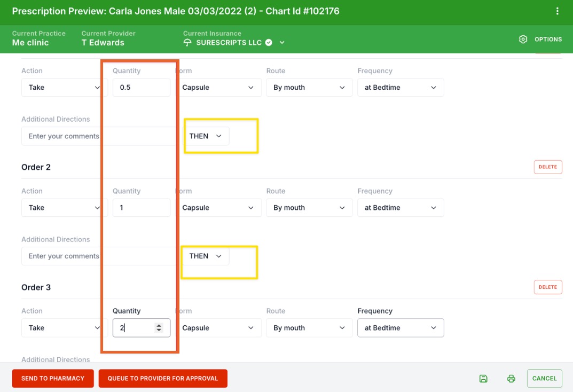Open the Order 3 Frequency at Bedtime dropdown
Image resolution: width=573 pixels, height=392 pixels.
401,328
